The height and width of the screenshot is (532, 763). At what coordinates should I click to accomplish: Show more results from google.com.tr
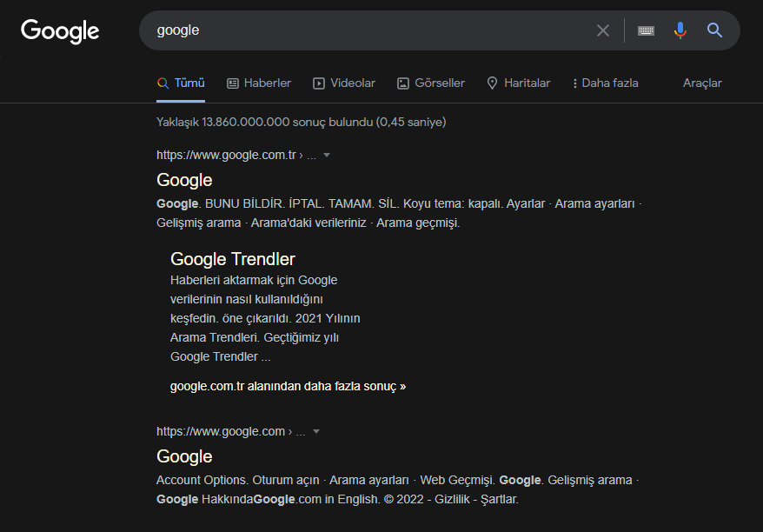pos(288,386)
